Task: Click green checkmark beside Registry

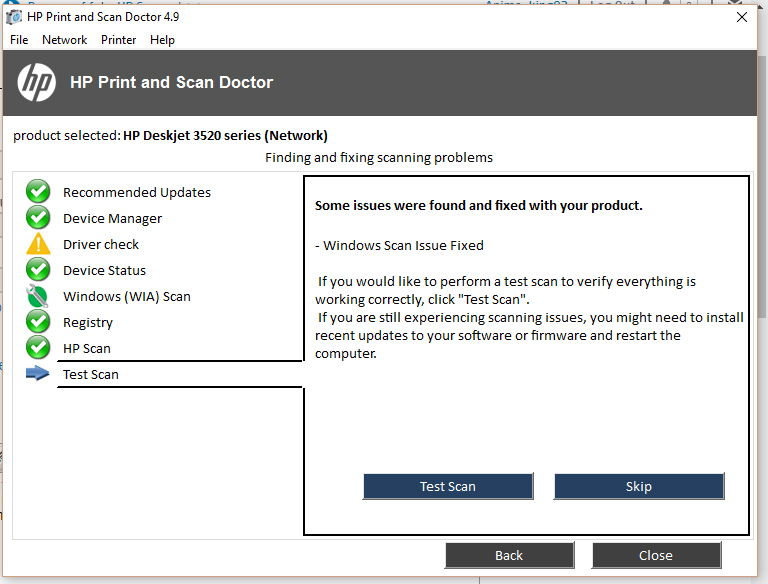Action: pos(38,321)
